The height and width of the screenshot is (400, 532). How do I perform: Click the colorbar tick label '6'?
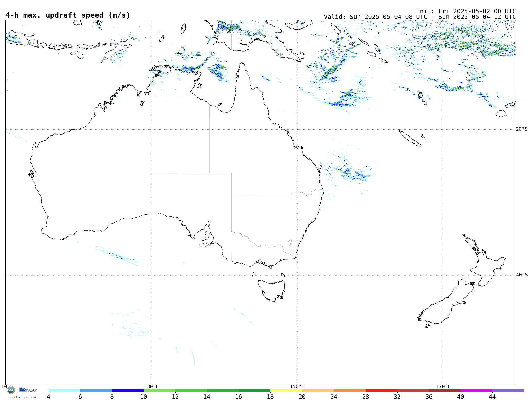80,397
